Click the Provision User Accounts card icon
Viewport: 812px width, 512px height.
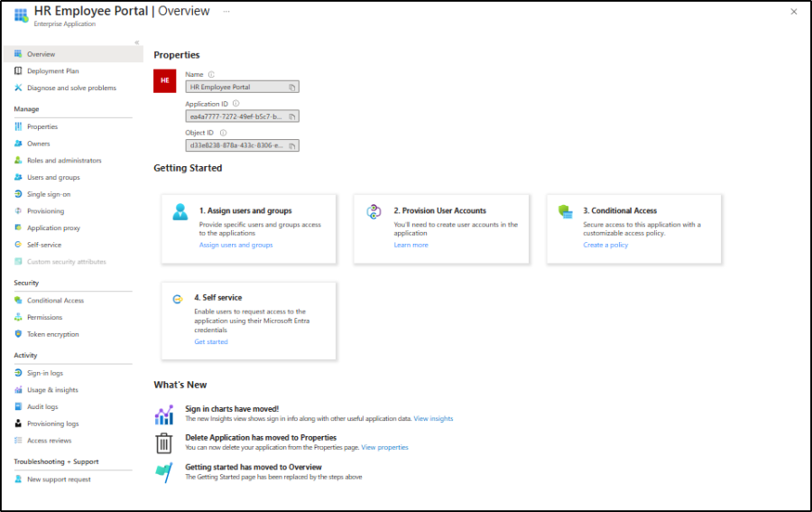374,211
